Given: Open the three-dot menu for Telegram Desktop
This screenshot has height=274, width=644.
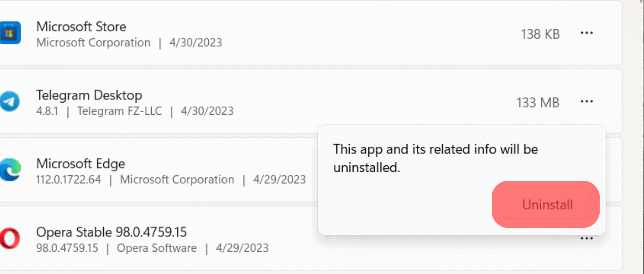Looking at the screenshot, I should [586, 102].
